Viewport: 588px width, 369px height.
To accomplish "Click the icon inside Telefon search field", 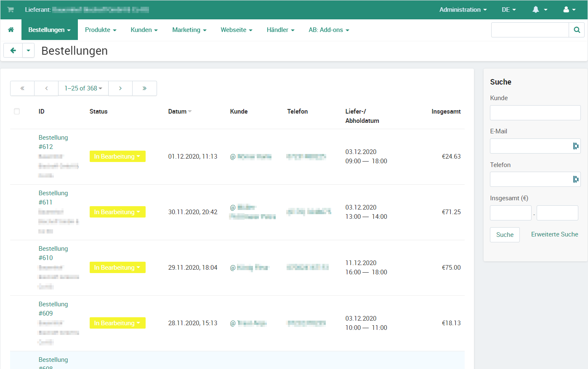I will pos(575,179).
